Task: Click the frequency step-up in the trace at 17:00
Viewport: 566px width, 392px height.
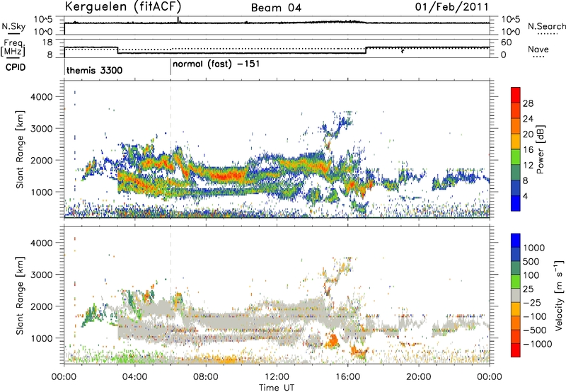Action: (366, 50)
